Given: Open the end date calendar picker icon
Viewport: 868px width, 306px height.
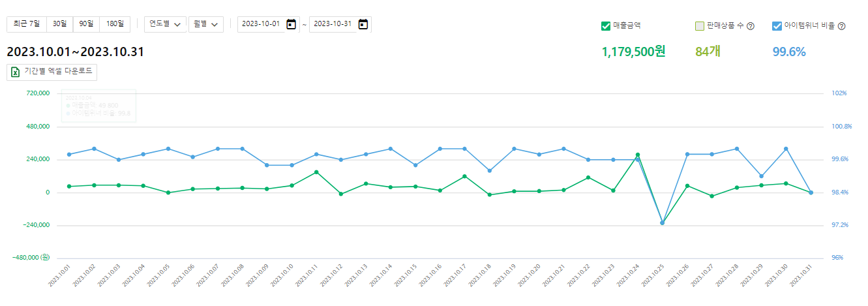Looking at the screenshot, I should tap(363, 24).
